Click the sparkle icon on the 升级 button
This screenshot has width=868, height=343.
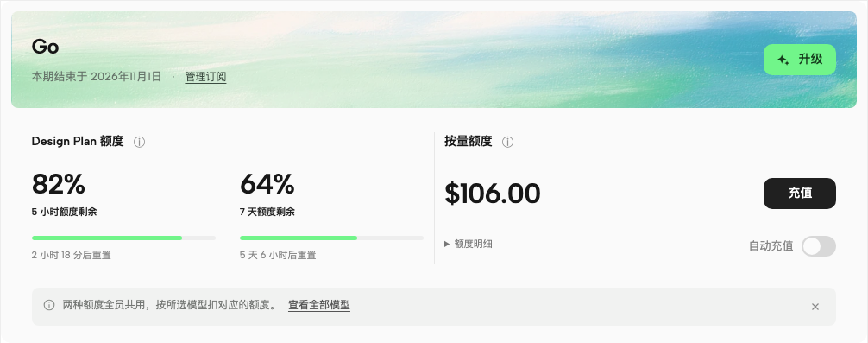(783, 60)
